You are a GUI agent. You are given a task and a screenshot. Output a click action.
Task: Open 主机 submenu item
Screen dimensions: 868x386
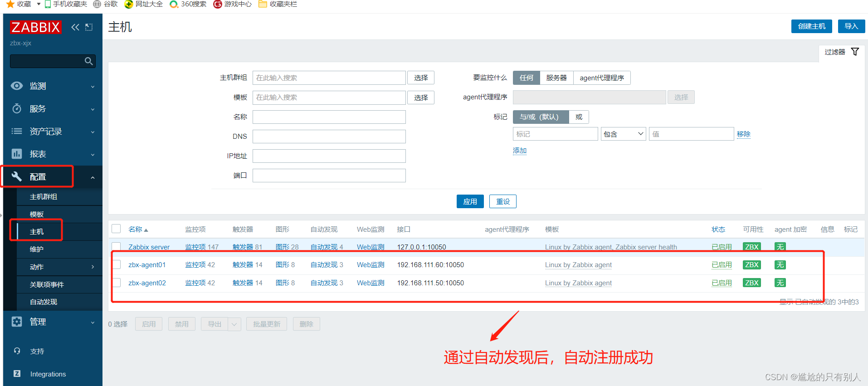click(59, 231)
